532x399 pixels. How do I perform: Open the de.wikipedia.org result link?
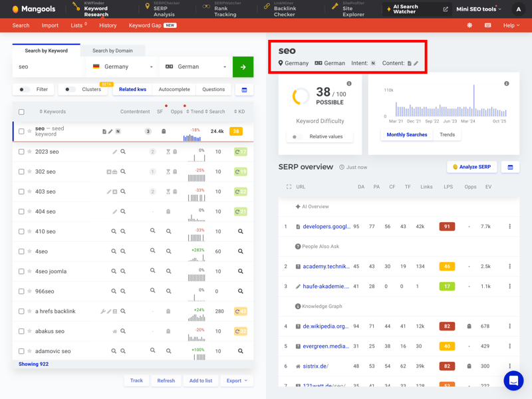[326, 327]
